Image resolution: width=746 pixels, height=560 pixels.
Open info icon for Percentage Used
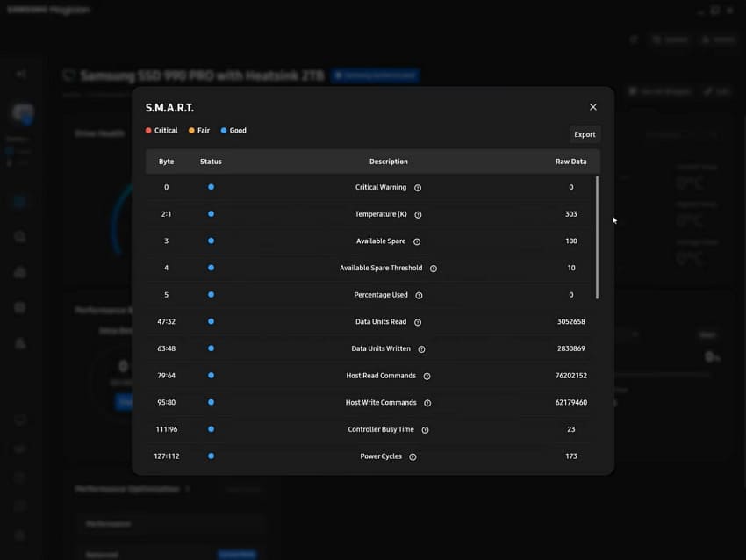[419, 295]
